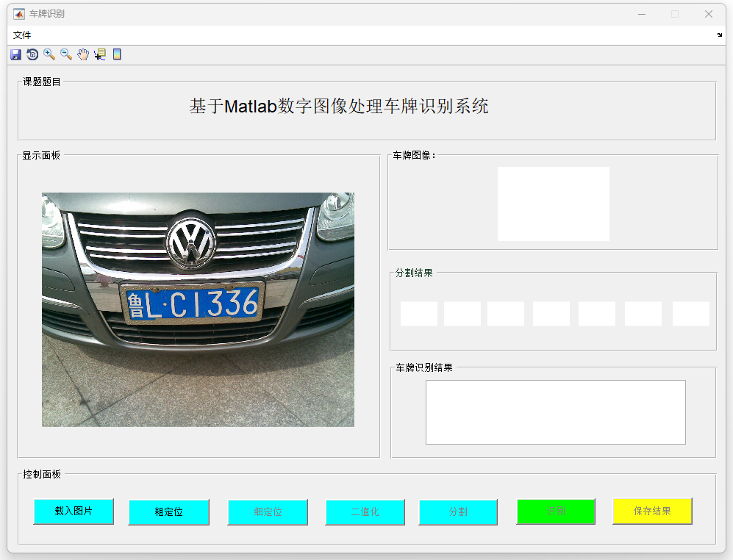Screen dimensions: 733x560
Task: Select the Zoom In magnifier tool
Action: click(x=49, y=54)
